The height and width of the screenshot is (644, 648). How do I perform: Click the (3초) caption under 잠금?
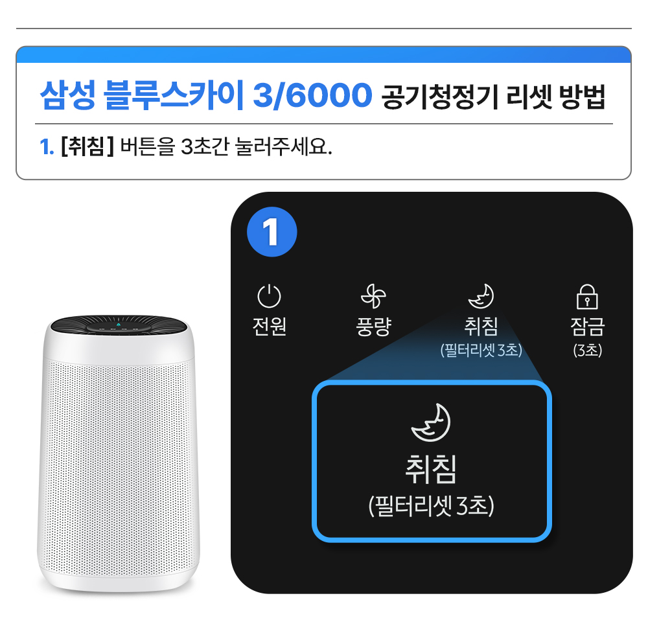[587, 351]
